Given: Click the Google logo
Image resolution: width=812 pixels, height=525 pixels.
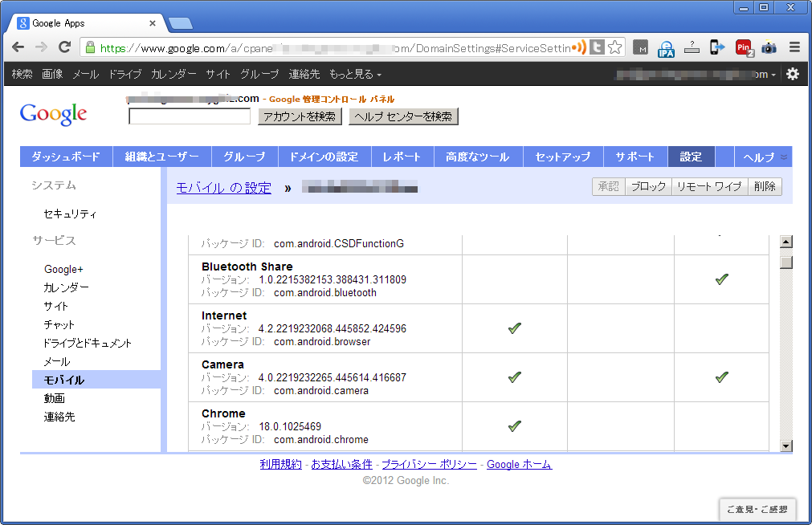Looking at the screenshot, I should 53,114.
